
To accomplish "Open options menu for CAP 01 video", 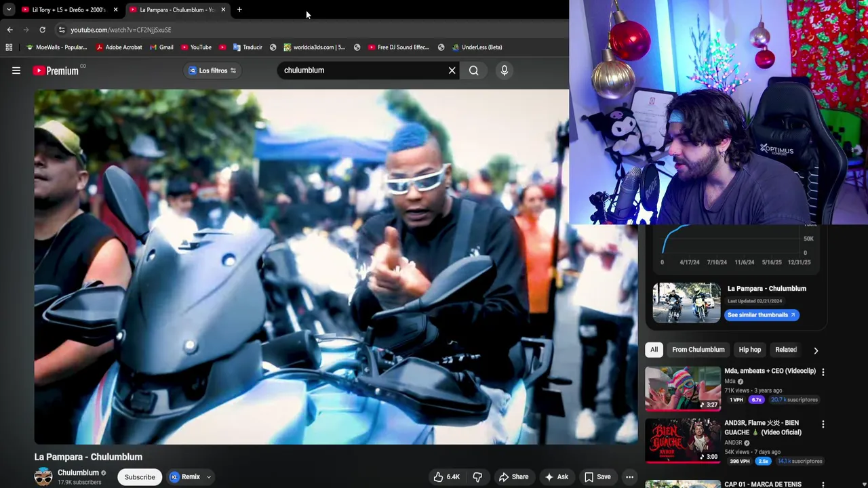I will coord(823,485).
